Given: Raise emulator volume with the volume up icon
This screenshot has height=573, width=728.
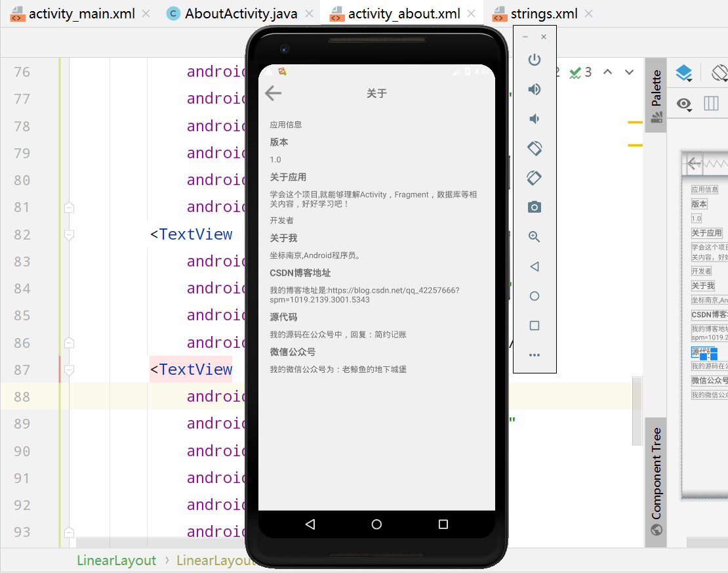Looking at the screenshot, I should 535,89.
